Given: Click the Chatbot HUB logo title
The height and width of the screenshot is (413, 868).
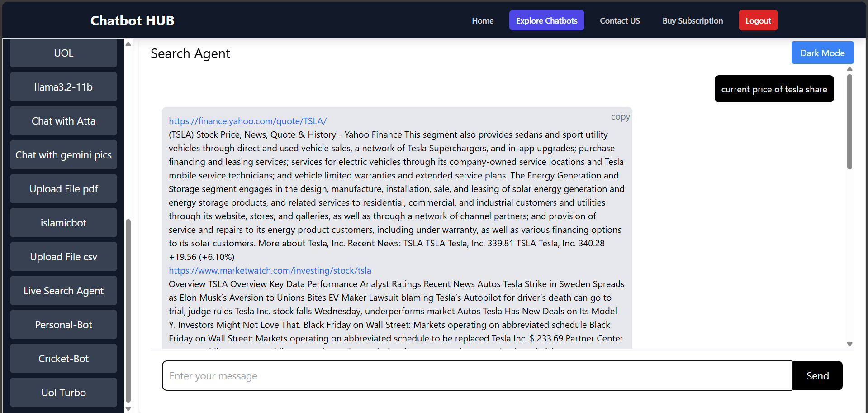Looking at the screenshot, I should [x=132, y=20].
